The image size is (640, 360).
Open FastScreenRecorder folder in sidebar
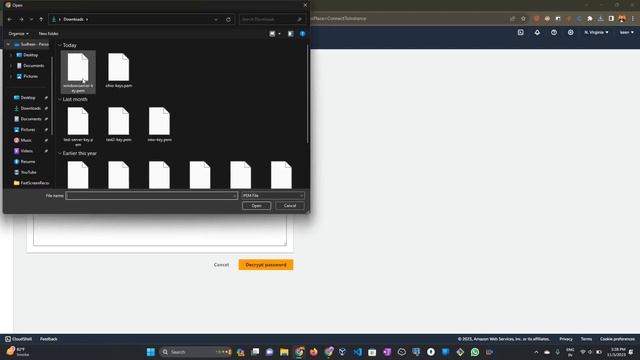coord(31,183)
